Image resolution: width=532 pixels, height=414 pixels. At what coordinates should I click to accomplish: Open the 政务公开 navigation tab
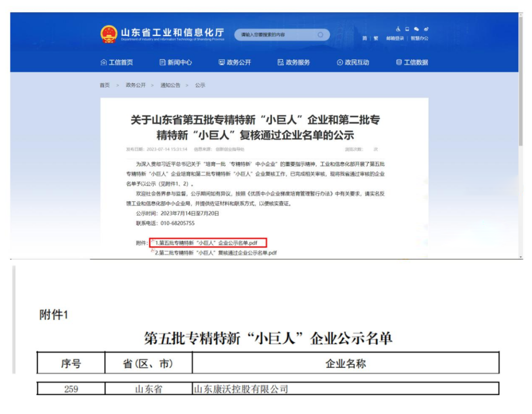coord(235,63)
